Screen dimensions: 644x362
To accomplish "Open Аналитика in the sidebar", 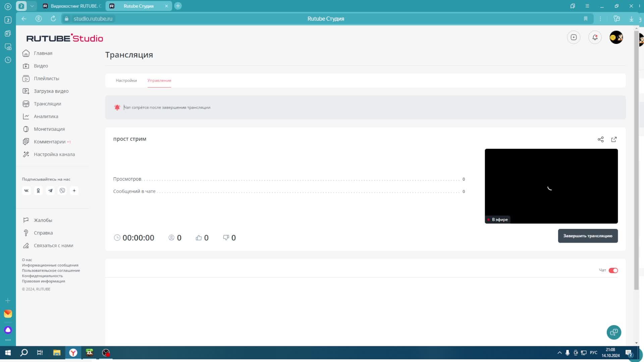I will pyautogui.click(x=46, y=117).
